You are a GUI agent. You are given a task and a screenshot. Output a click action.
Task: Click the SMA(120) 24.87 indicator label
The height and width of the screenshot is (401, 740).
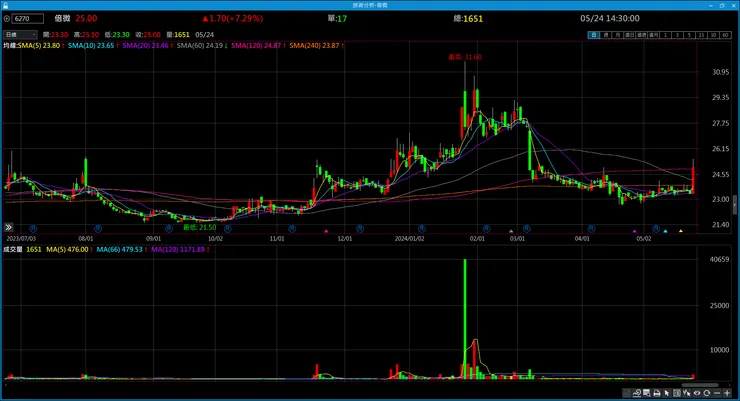coord(256,45)
